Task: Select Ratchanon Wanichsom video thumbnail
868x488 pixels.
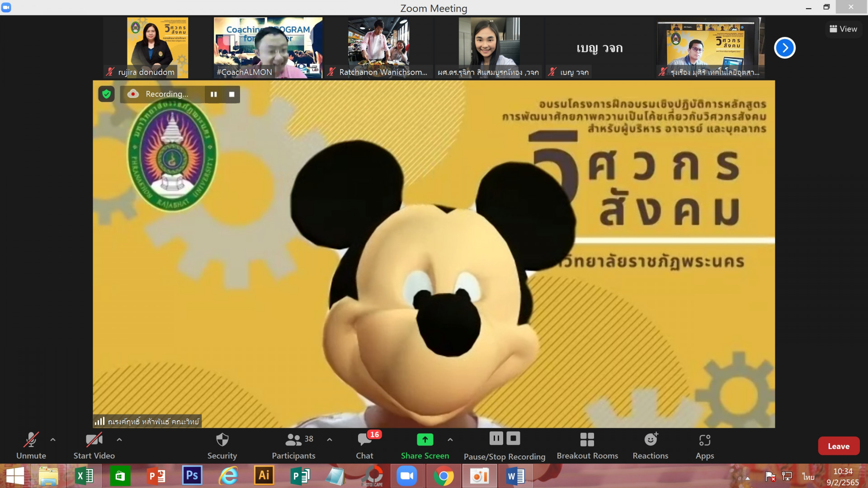Action: (x=379, y=48)
